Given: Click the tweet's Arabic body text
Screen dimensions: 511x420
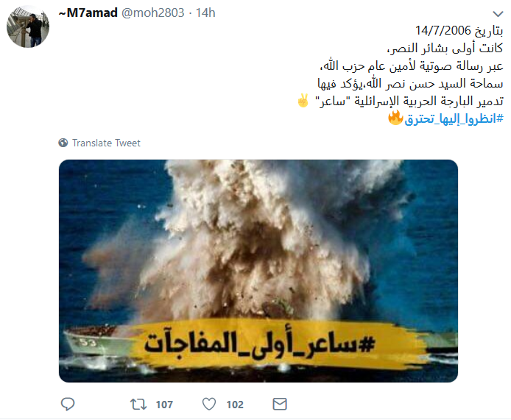Looking at the screenshot, I should (x=401, y=75).
